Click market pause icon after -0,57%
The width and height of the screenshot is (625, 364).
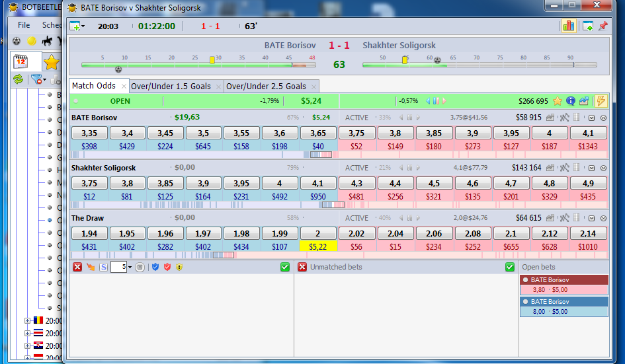[436, 101]
